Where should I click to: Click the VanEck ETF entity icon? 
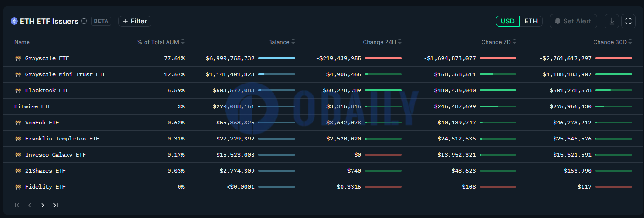tap(18, 123)
